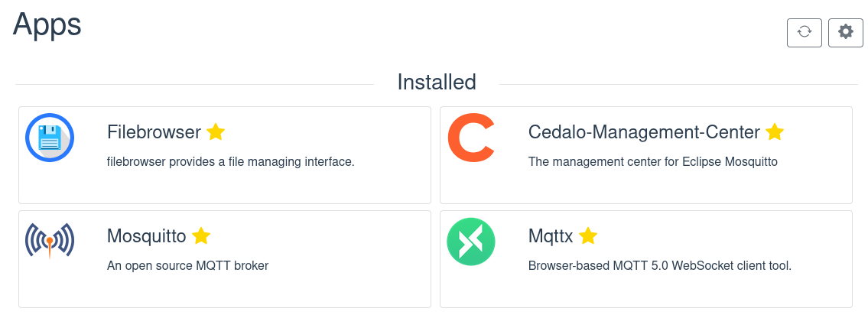Toggle the yellow star next to Mqttx
Screen dimensions: 868x318
[x=588, y=236]
